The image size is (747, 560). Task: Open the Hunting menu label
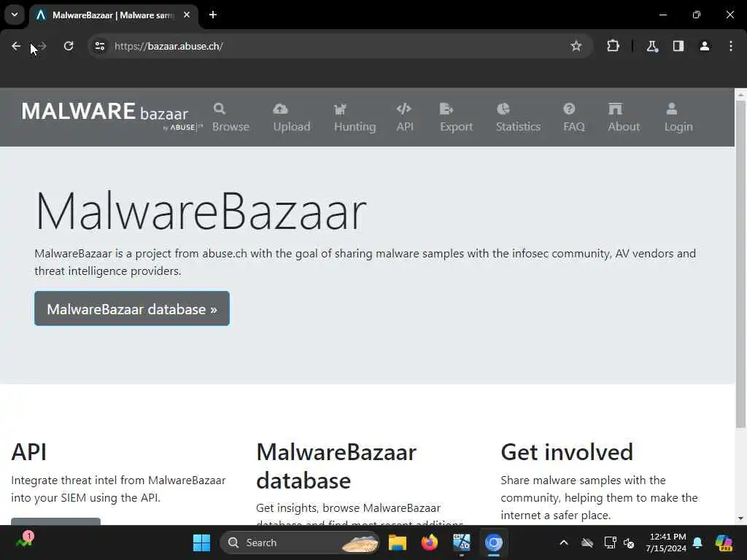coord(355,127)
